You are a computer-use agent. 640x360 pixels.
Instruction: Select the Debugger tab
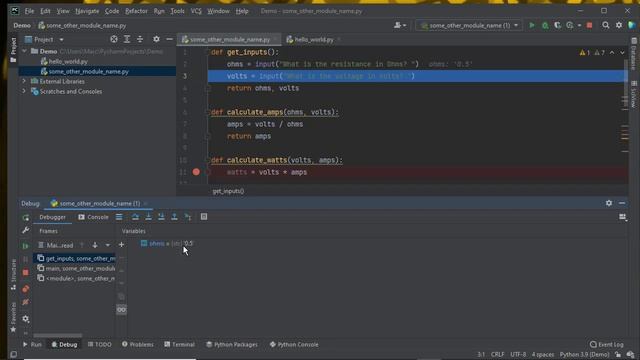[x=53, y=217]
